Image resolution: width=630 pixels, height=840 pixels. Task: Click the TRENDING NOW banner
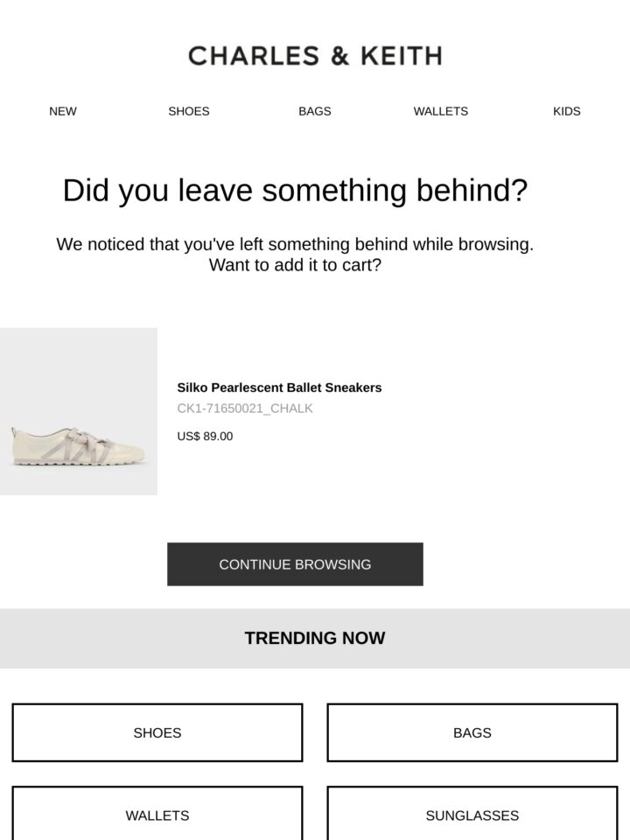coord(315,638)
